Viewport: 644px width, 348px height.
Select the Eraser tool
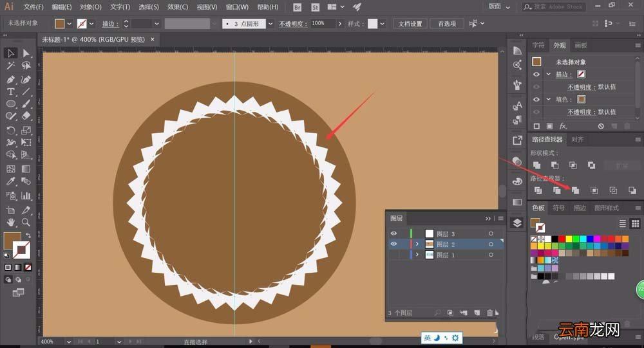[x=26, y=116]
